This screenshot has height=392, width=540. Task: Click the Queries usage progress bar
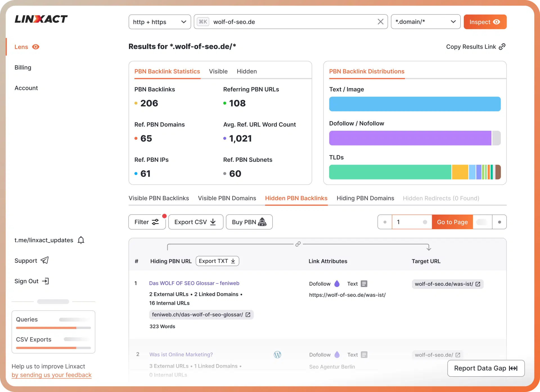[x=53, y=328]
